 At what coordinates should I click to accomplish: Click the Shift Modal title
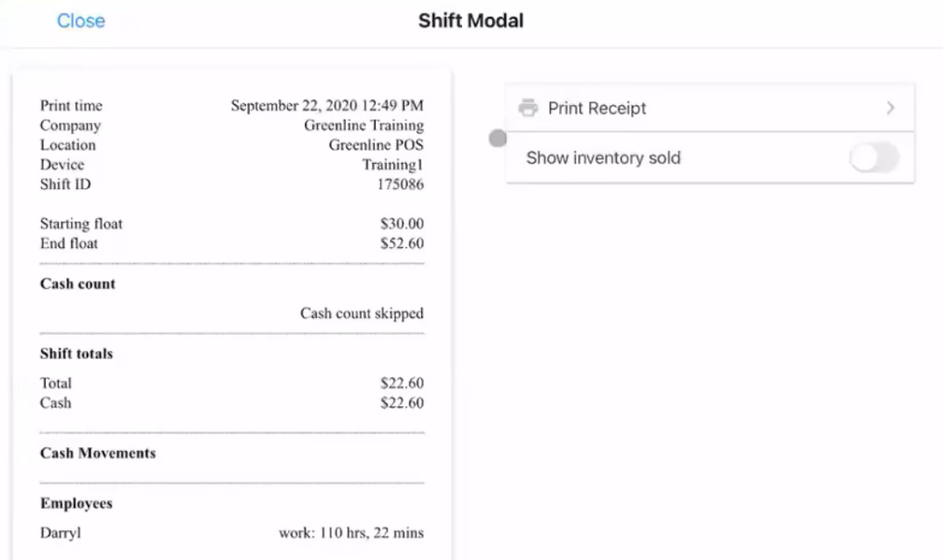pyautogui.click(x=471, y=20)
